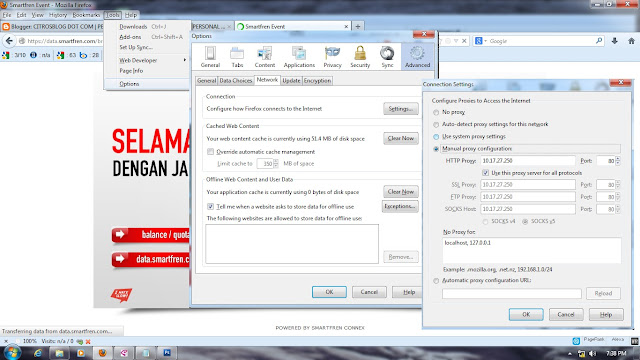Click the automatic proxy configuration URL field

pyautogui.click(x=512, y=293)
